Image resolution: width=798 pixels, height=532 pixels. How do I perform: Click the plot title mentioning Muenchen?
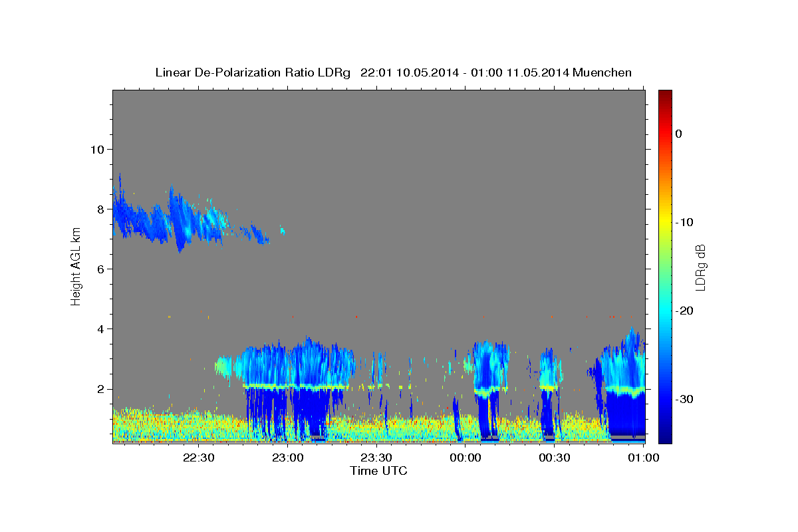[393, 72]
